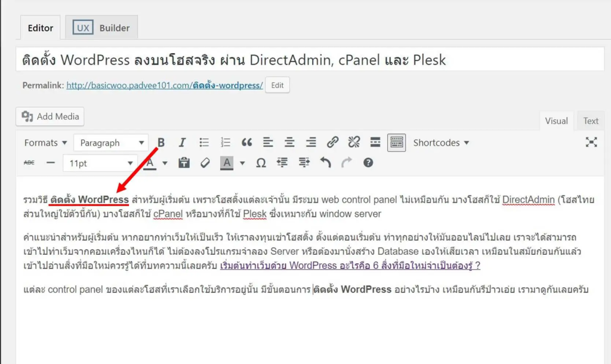The width and height of the screenshot is (611, 364).
Task: Insert the Read More tag
Action: tap(375, 143)
